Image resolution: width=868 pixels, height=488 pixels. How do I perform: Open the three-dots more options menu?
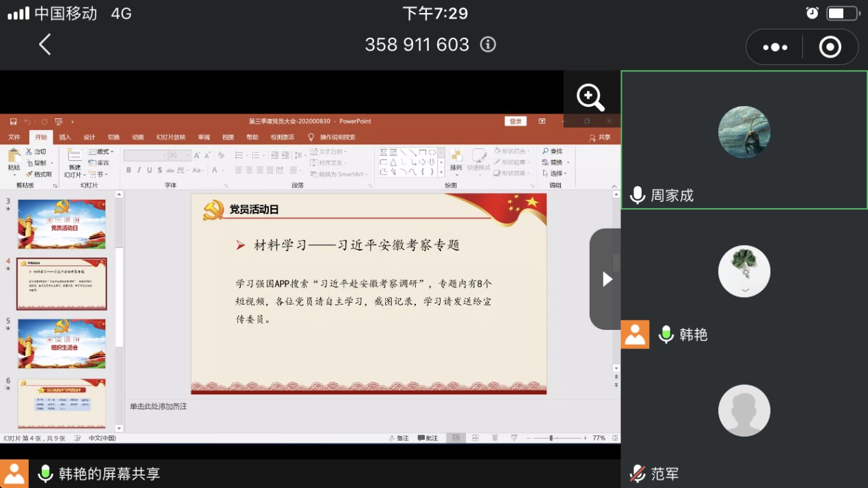775,47
